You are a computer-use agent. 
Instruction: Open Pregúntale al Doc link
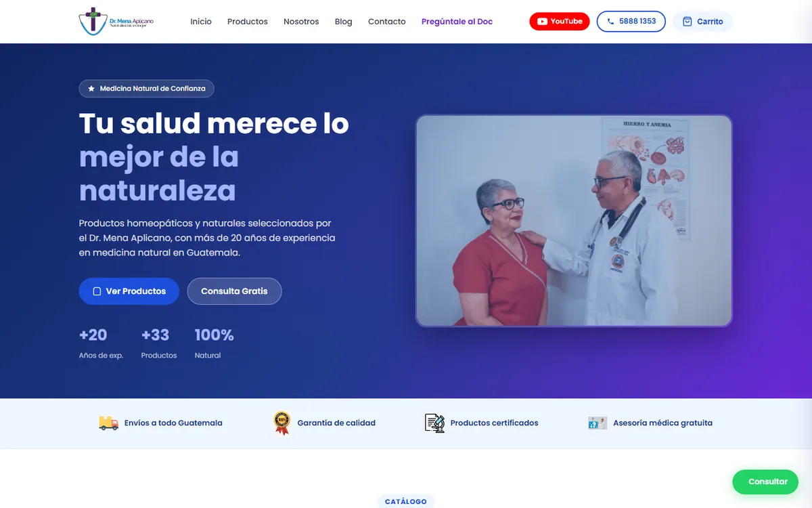click(457, 22)
